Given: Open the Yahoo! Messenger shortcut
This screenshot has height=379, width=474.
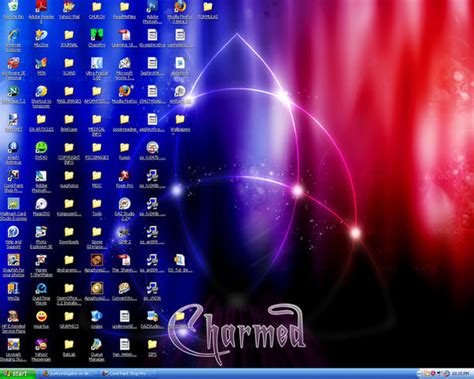Looking at the screenshot, I should 41,350.
